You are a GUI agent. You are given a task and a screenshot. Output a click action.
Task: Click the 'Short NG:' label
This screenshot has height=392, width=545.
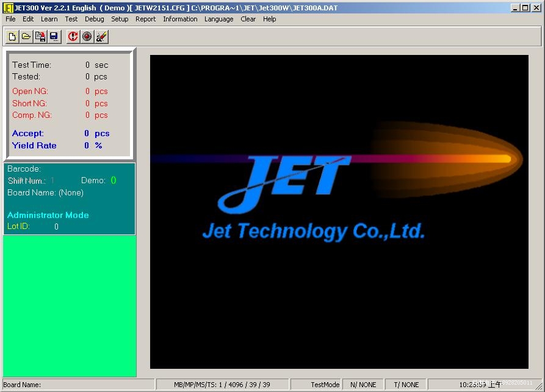[x=29, y=103]
